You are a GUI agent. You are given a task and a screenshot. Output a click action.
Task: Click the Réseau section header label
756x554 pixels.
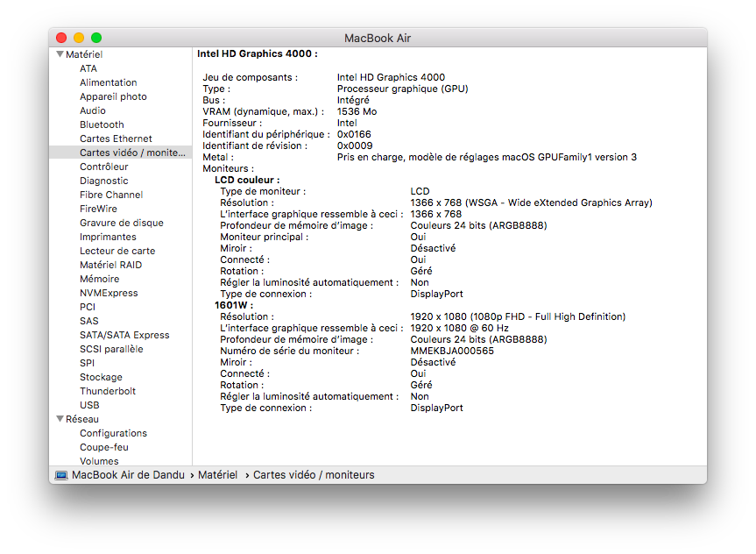point(82,419)
